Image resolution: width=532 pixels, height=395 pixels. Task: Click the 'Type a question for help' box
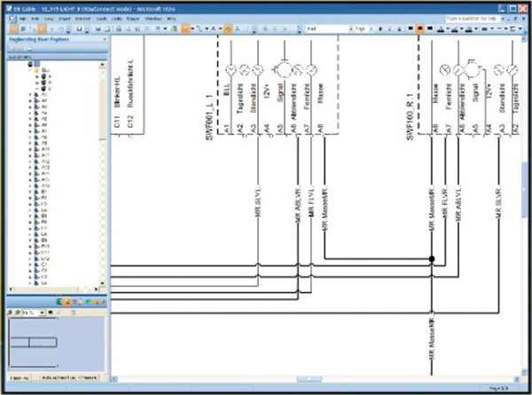click(472, 17)
